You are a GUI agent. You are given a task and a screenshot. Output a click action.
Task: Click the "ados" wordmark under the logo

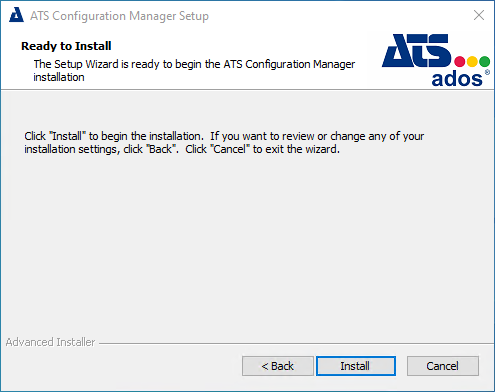pyautogui.click(x=457, y=79)
